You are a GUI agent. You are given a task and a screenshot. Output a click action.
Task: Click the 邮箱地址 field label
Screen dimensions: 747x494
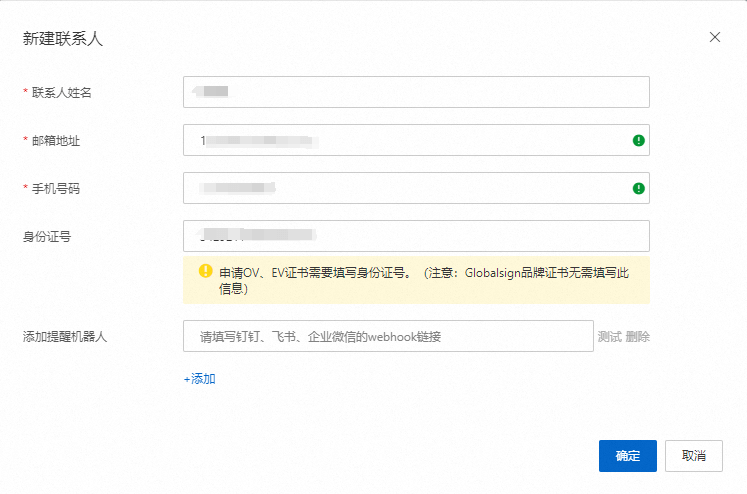pyautogui.click(x=55, y=141)
